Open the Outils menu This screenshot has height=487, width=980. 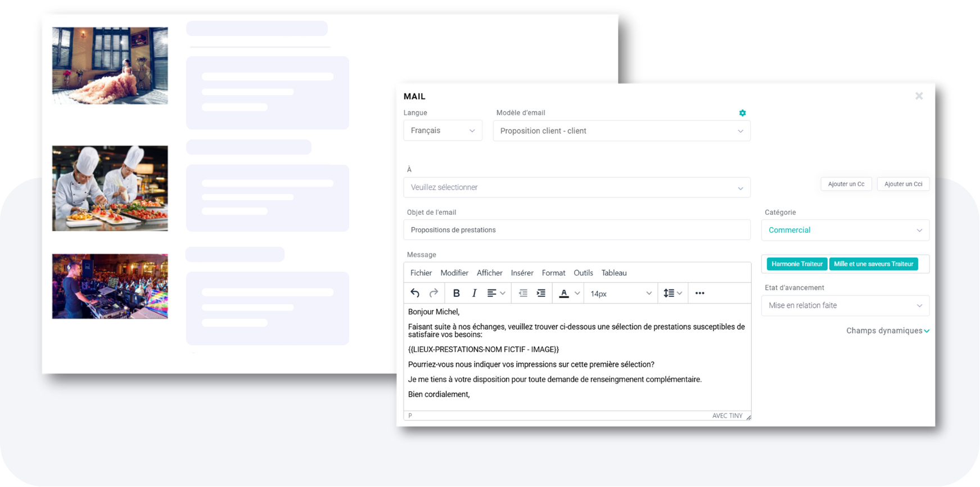tap(583, 273)
